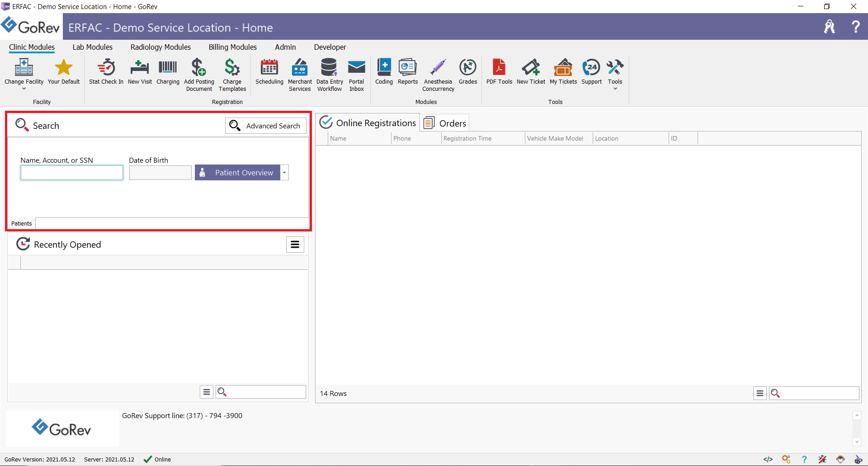Switch to Billing Modules tab

pyautogui.click(x=233, y=47)
